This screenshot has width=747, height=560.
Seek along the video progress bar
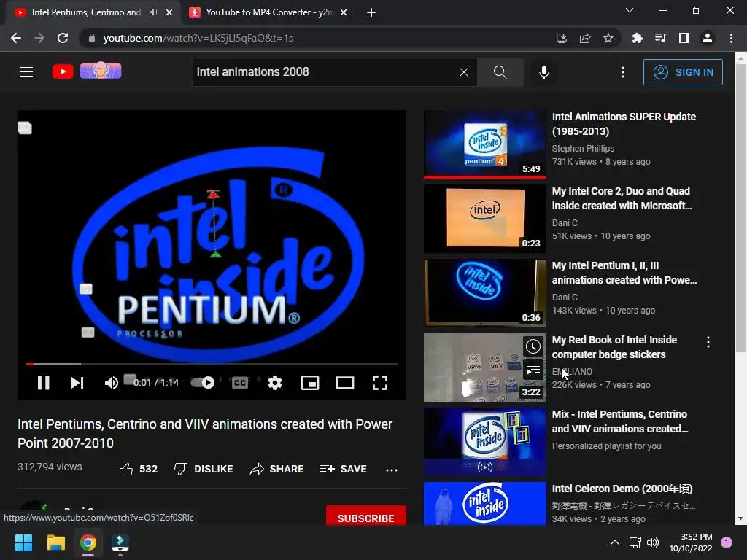pyautogui.click(x=212, y=365)
